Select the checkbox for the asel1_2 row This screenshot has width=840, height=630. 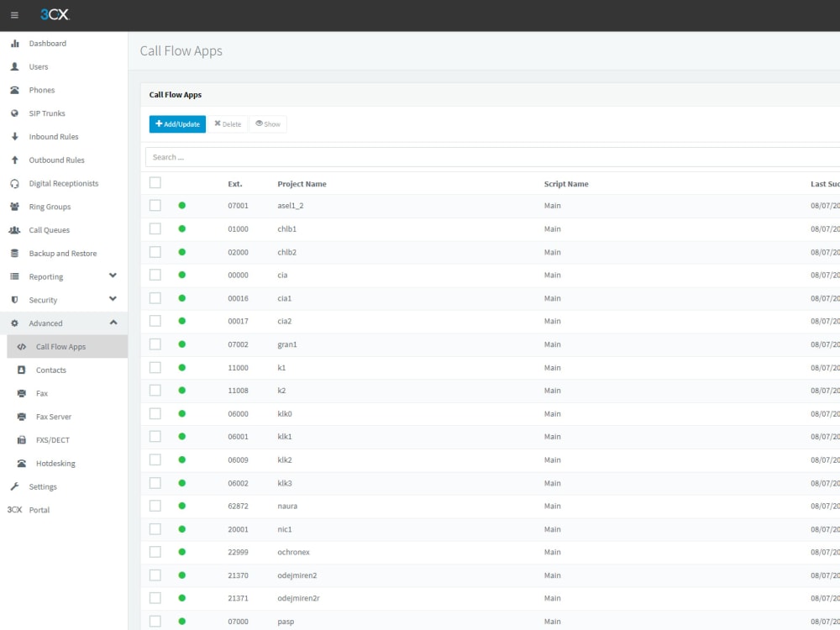coord(155,205)
